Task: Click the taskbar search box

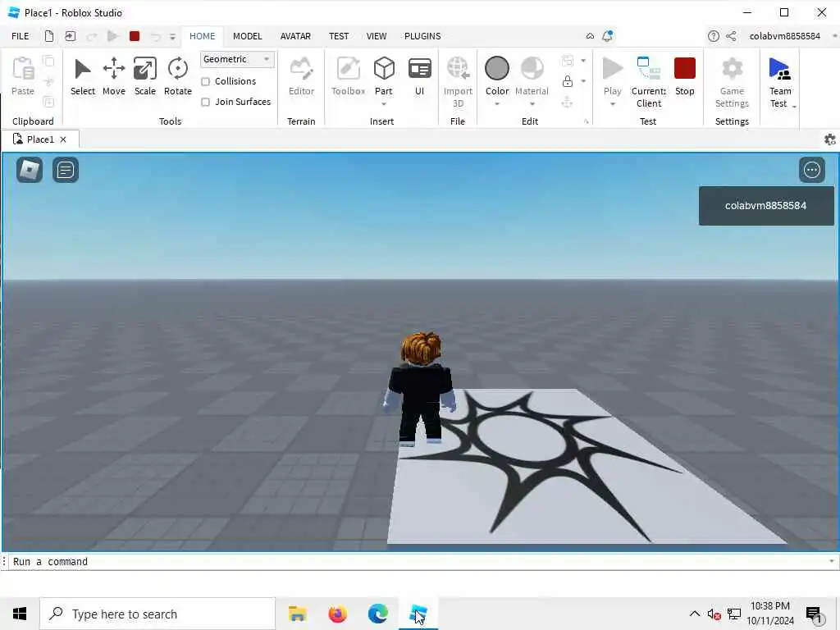Action: point(157,614)
